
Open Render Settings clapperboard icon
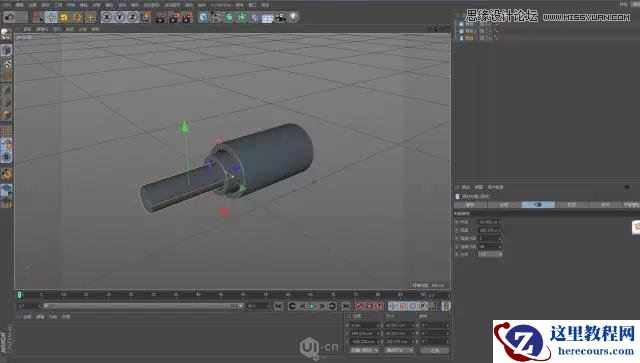pyautogui.click(x=187, y=17)
